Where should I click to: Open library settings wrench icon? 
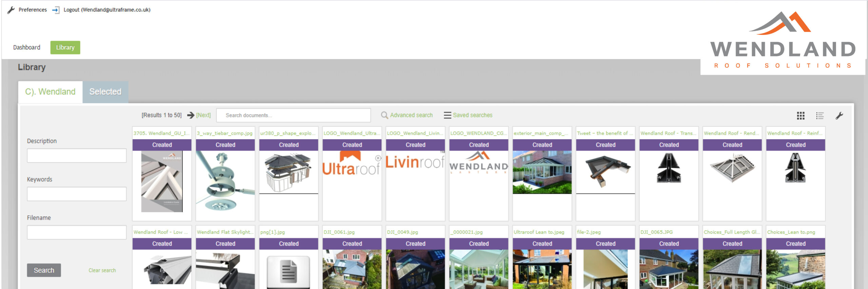click(x=839, y=116)
